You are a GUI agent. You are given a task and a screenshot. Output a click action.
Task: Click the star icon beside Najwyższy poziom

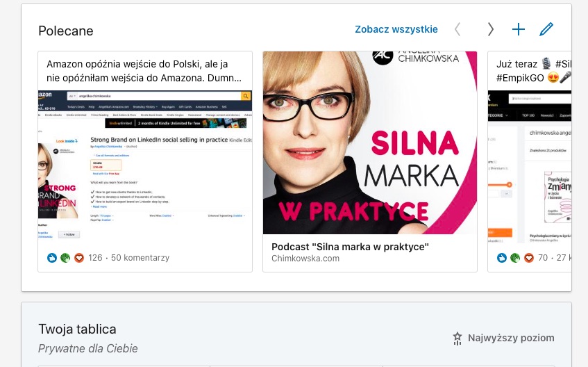pos(457,339)
